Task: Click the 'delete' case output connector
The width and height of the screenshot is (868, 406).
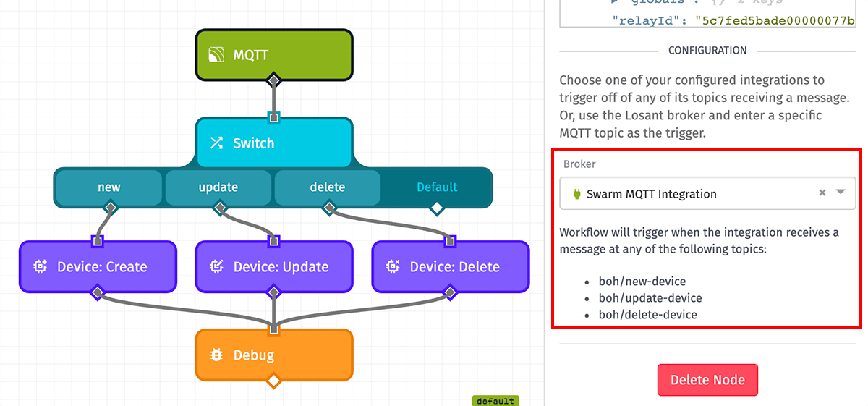Action: tap(329, 208)
